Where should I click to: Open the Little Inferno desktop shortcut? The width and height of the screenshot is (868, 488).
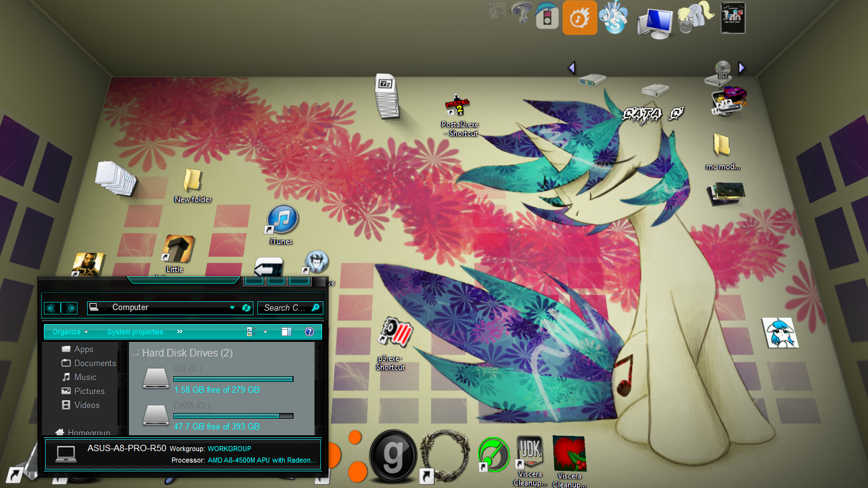pos(178,250)
